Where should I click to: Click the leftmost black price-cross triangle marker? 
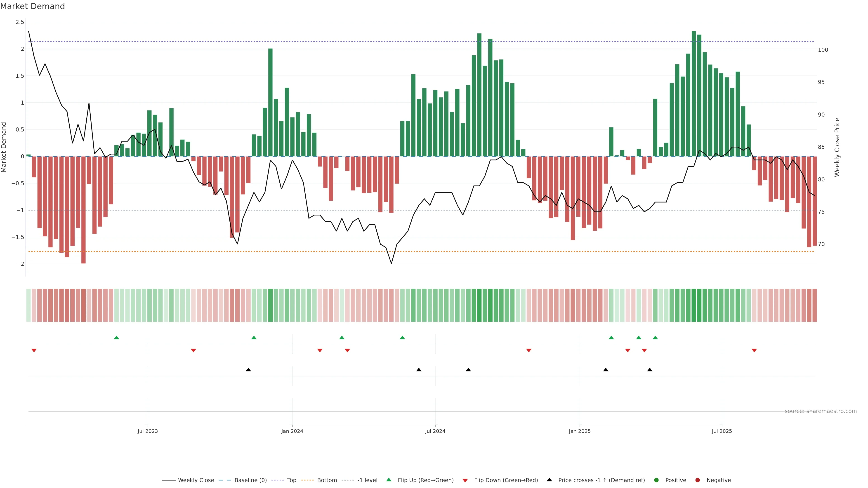tap(248, 370)
